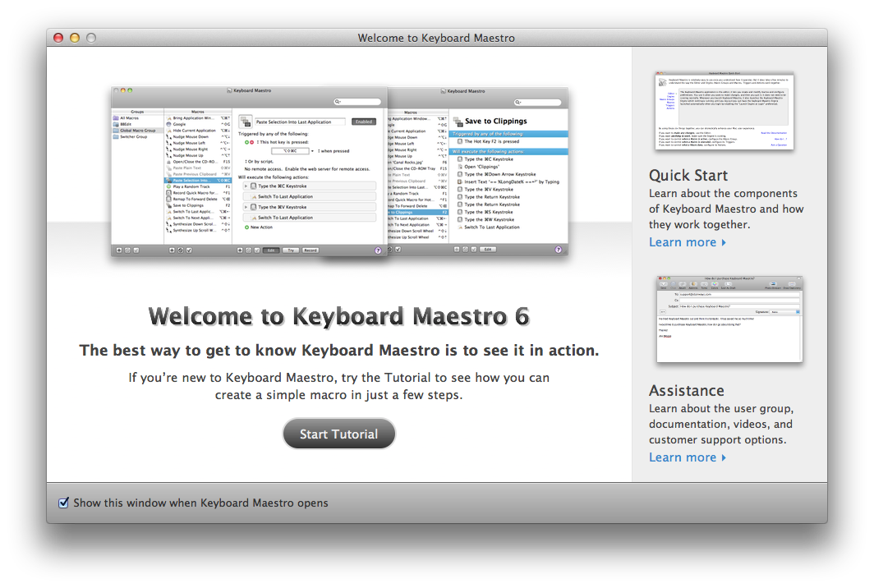The height and width of the screenshot is (588, 874).
Task: Toggle Show this window when Keyboard Maestro opens
Action: (64, 503)
